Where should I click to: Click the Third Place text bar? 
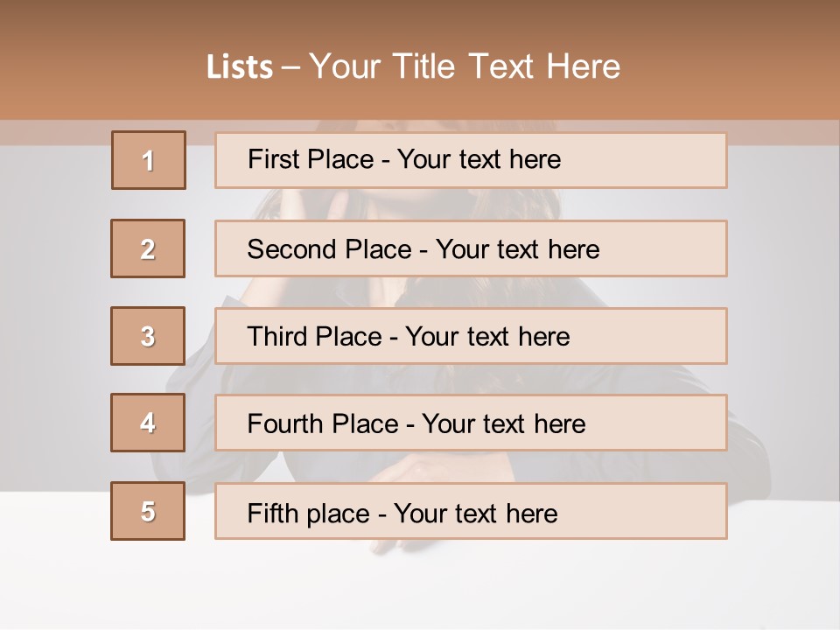click(471, 336)
